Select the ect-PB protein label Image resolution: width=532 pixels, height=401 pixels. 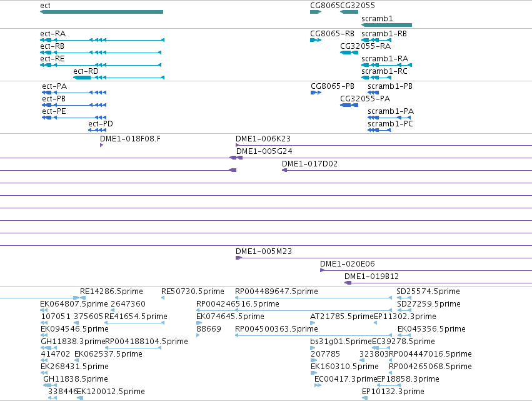[54, 99]
